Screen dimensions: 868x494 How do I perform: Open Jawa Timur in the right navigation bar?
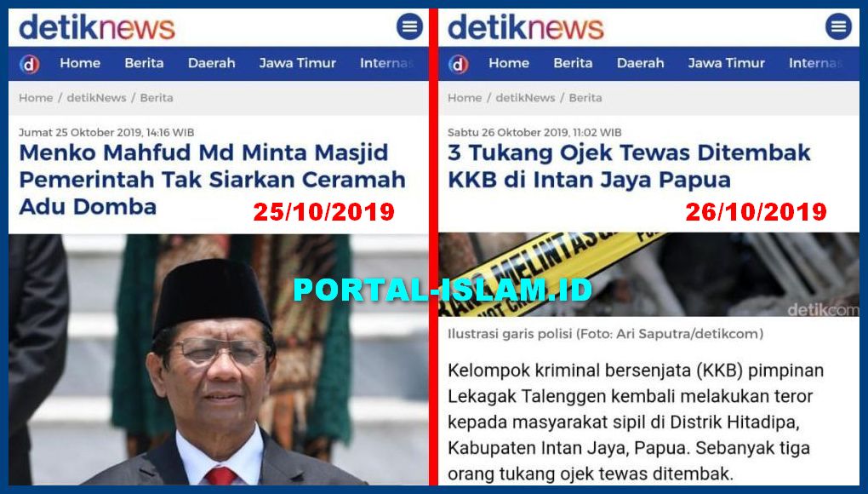727,63
